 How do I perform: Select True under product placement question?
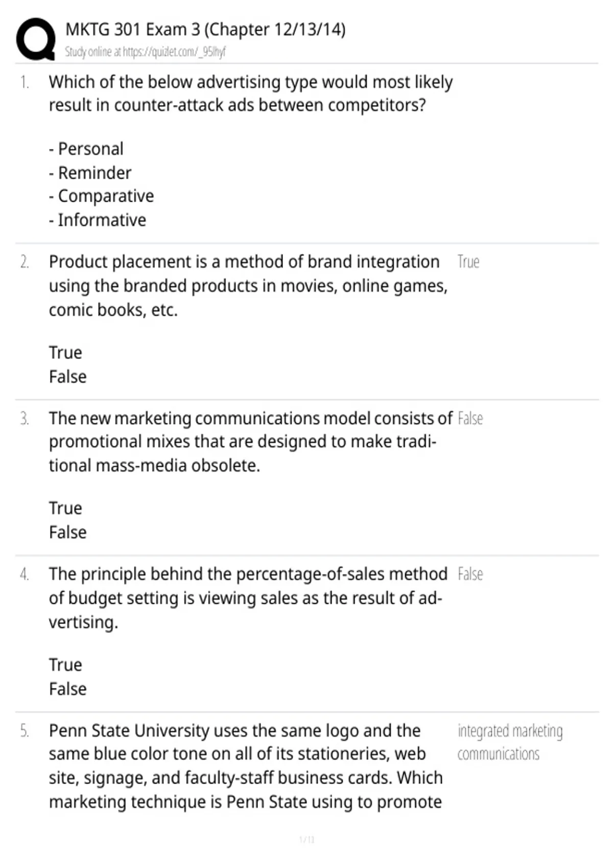tap(65, 353)
